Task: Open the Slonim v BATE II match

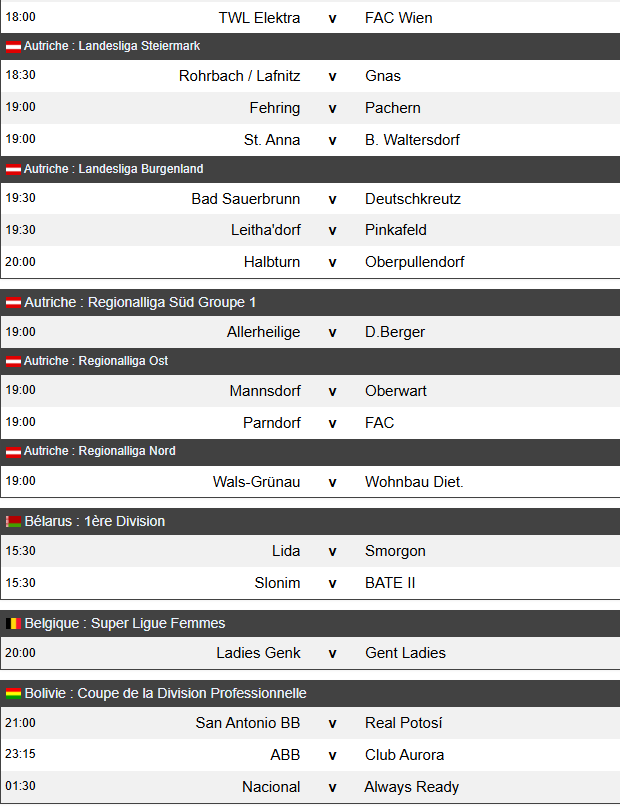Action: point(310,583)
